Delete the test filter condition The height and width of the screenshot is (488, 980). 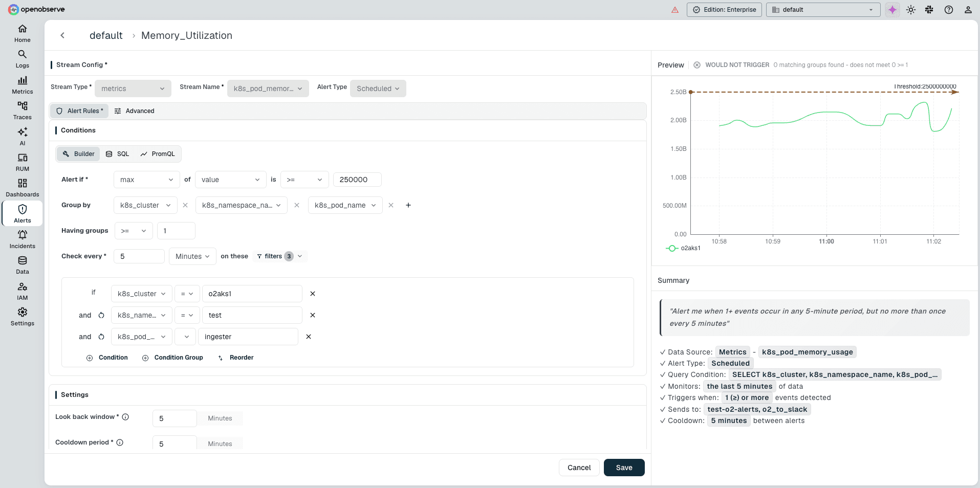click(x=313, y=315)
